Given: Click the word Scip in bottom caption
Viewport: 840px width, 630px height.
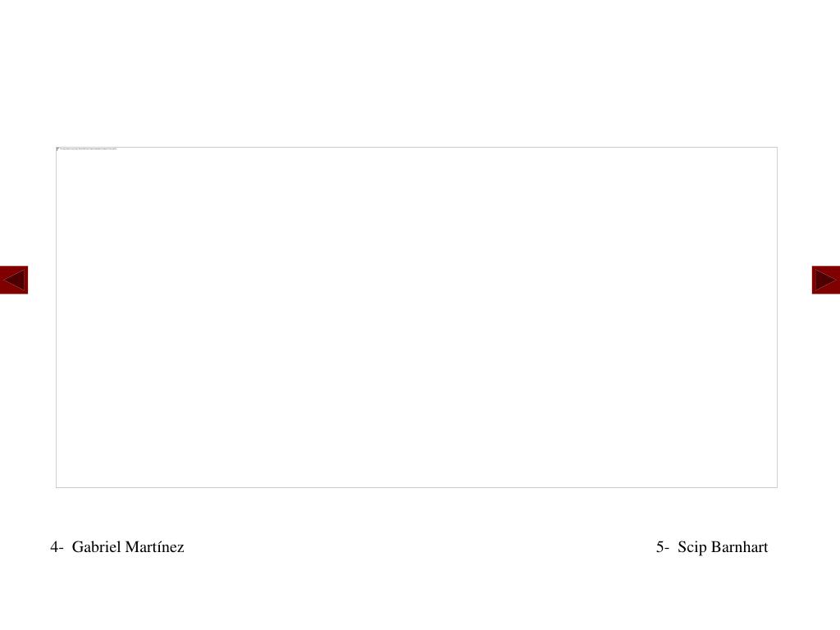Looking at the screenshot, I should pyautogui.click(x=692, y=547).
